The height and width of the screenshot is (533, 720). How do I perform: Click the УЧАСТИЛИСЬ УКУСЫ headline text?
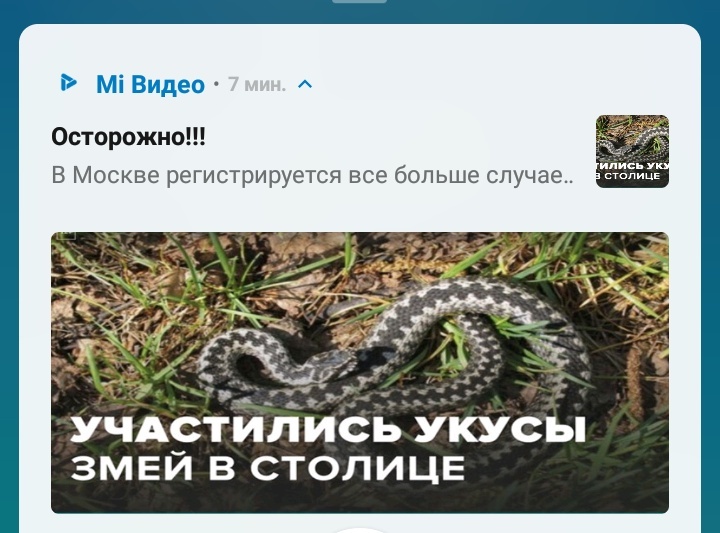click(329, 429)
